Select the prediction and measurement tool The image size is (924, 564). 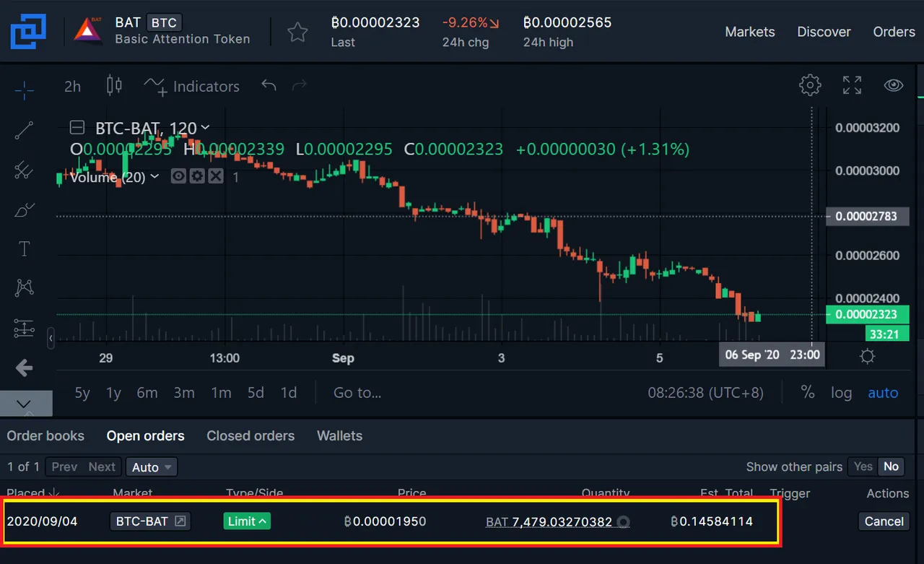click(24, 329)
